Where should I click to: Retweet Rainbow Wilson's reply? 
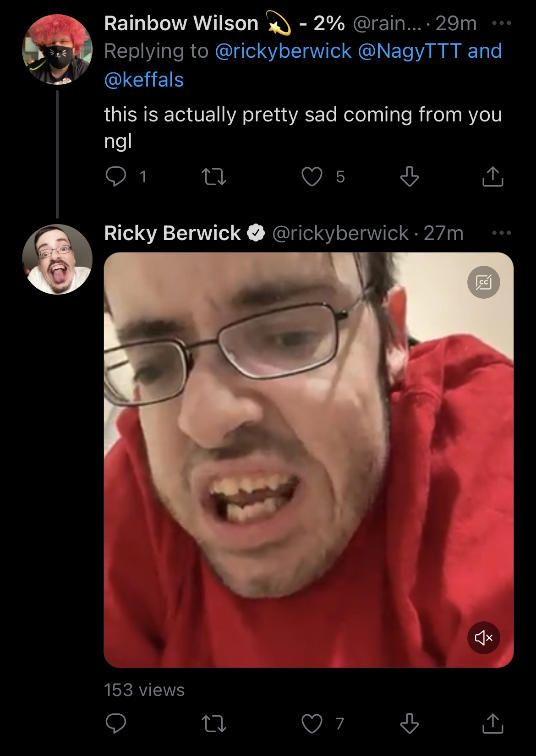click(214, 176)
